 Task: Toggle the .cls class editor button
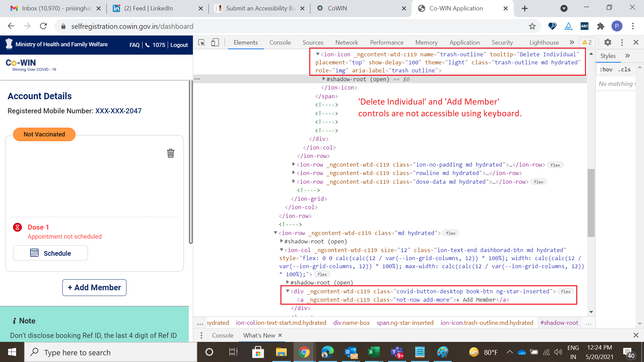[624, 69]
